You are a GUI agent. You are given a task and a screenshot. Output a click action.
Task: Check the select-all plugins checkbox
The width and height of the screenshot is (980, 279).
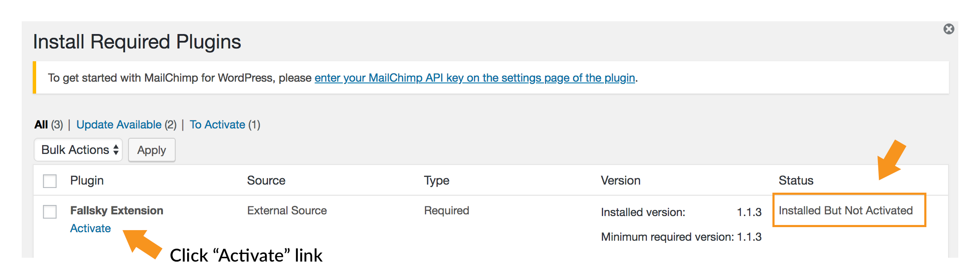(49, 181)
